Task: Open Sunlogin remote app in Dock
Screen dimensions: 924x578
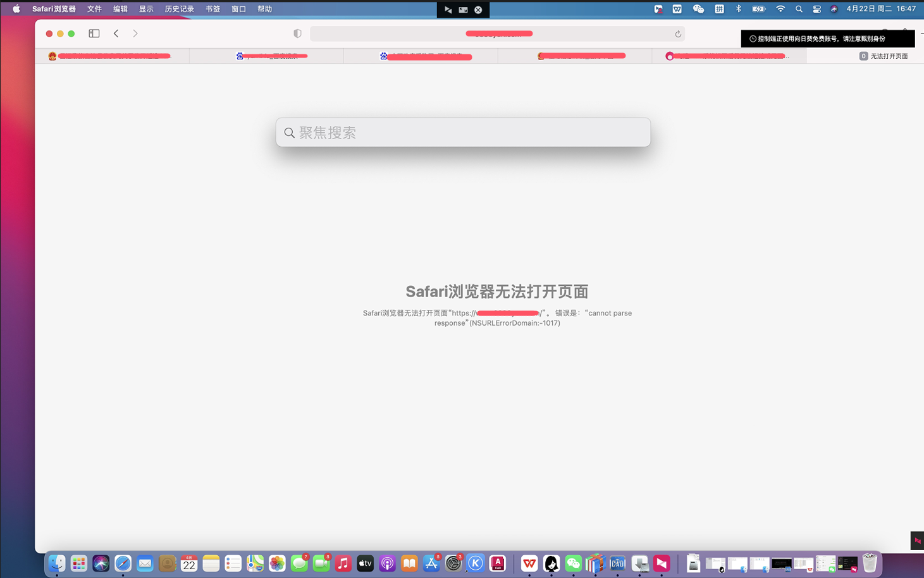Action: click(662, 563)
